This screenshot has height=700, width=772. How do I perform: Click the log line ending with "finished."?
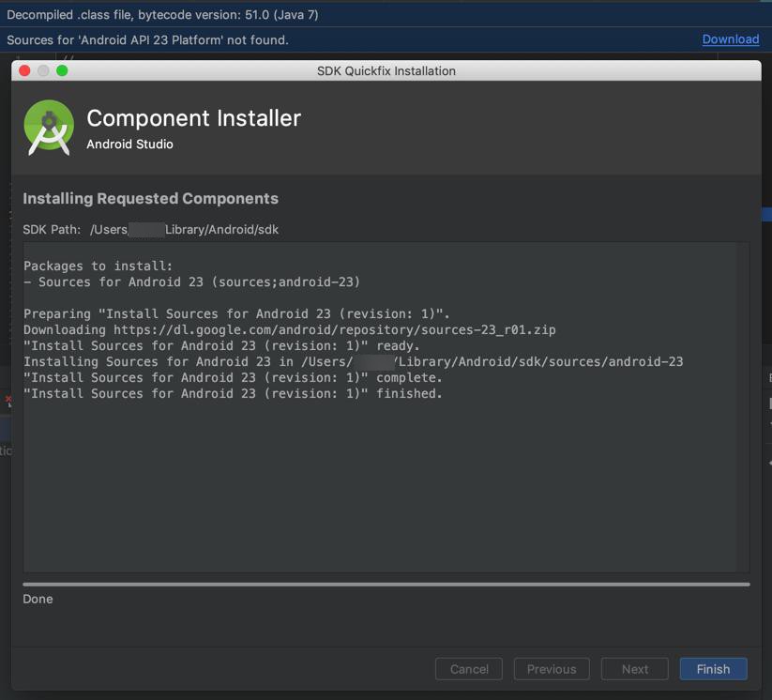tap(233, 393)
